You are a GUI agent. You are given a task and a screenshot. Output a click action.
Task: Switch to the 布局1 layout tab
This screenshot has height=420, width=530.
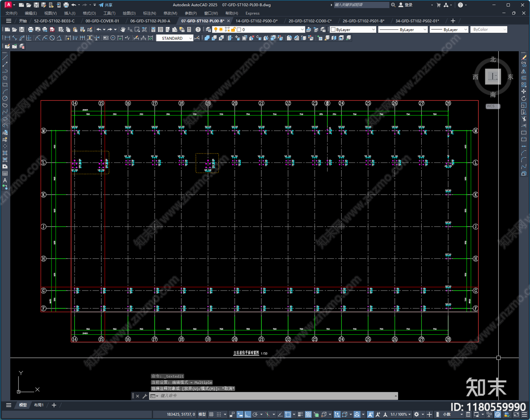point(39,405)
